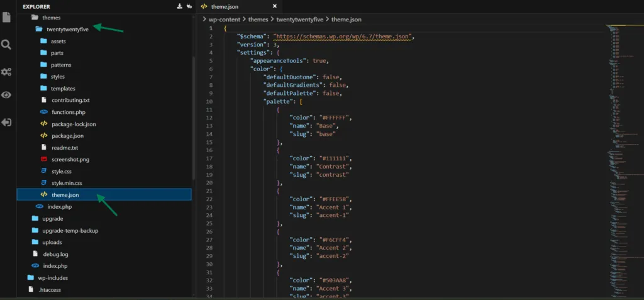Click the image icon beside screenshot.png
The image size is (644, 300).
coord(44,160)
